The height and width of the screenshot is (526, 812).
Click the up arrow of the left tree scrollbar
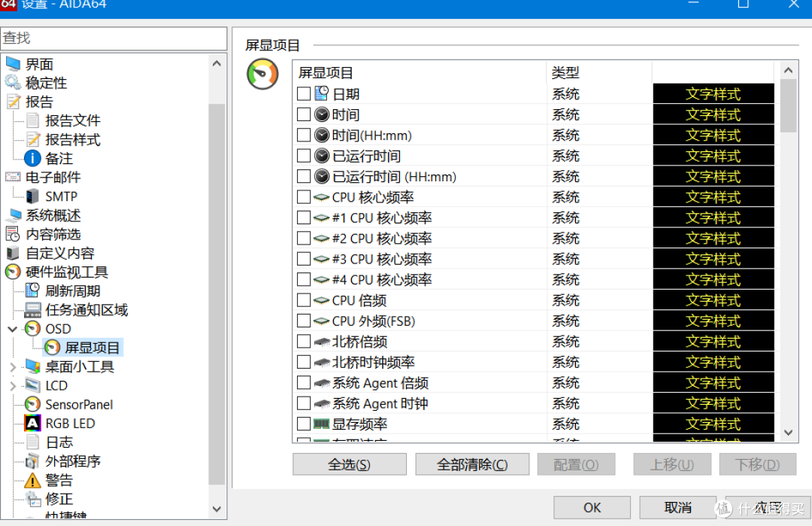[x=217, y=63]
